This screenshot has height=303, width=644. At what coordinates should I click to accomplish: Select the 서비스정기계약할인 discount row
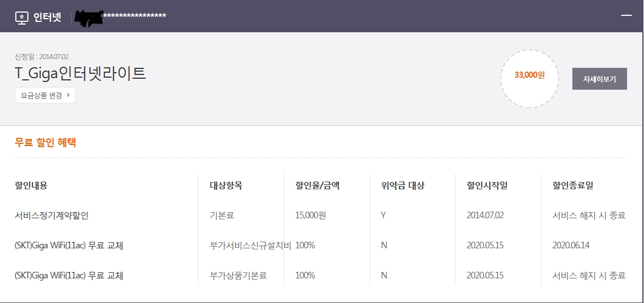coord(51,215)
